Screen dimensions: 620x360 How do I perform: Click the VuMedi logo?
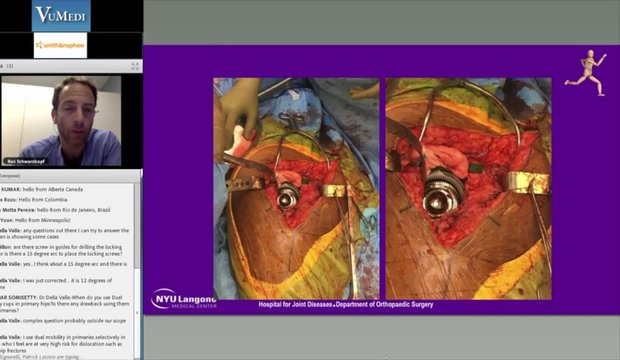tap(61, 15)
